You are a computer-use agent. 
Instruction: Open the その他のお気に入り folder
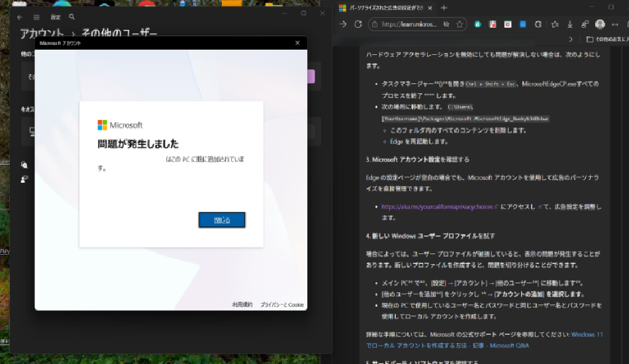(607, 39)
